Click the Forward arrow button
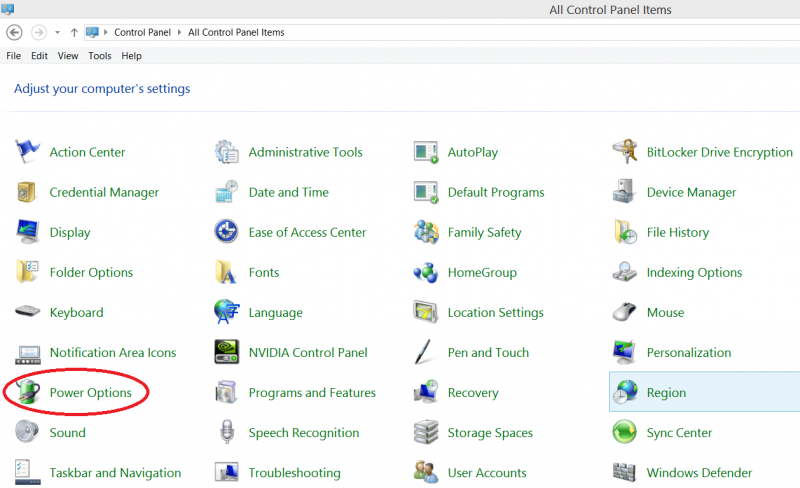Screen dimensions: 800x488 [39, 32]
